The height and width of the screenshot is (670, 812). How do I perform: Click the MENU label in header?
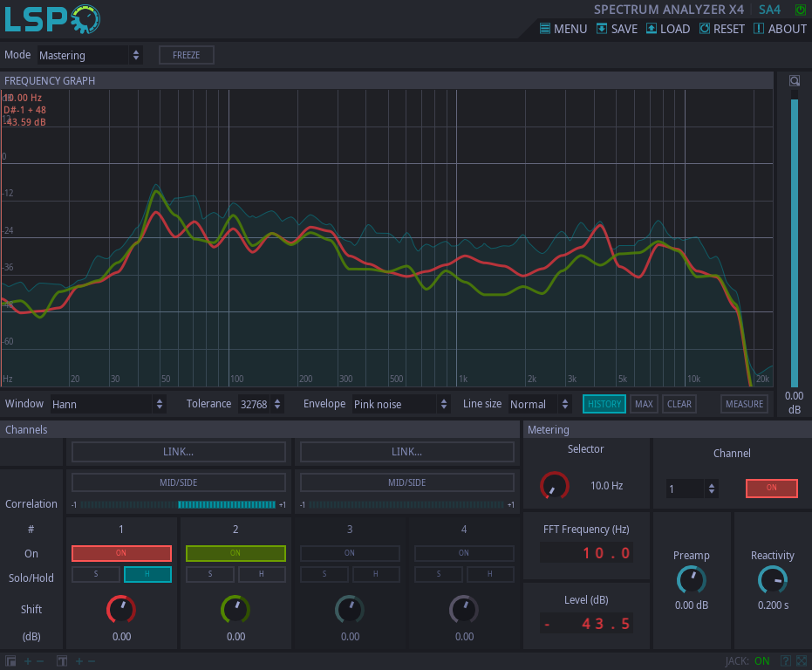(x=570, y=29)
